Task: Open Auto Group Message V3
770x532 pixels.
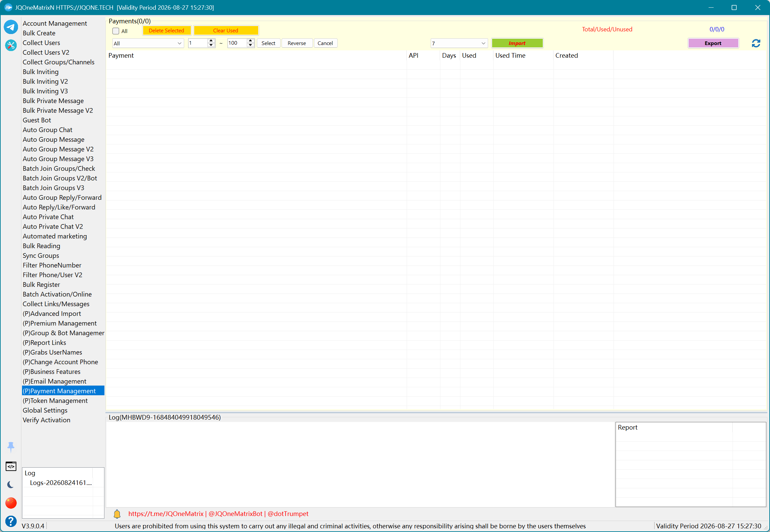Action: pos(58,159)
